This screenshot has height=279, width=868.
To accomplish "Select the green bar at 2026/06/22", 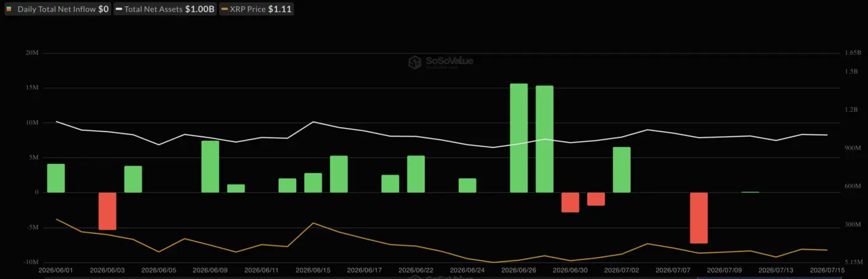I will [416, 175].
